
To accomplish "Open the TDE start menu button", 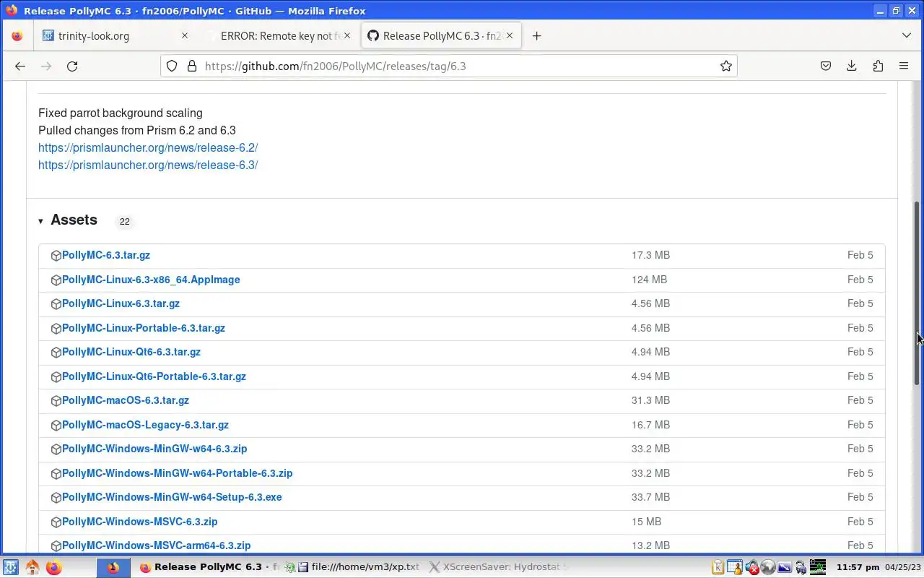I will click(x=11, y=567).
